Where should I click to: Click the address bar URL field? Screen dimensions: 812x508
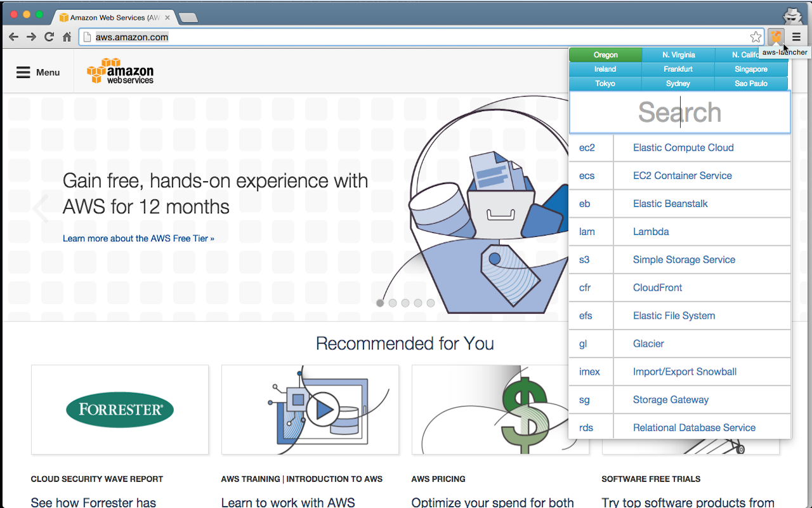pos(421,37)
